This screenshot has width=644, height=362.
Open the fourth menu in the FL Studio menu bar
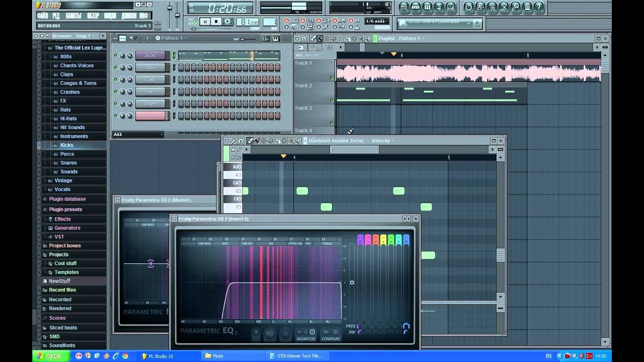pos(93,16)
